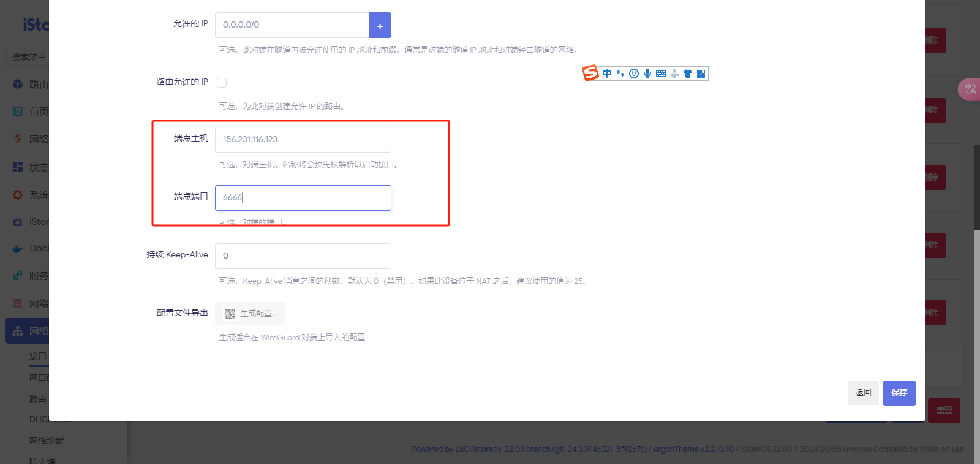Viewport: 980px width, 464px height.
Task: Open 网络诊断 in the sidebar menu
Action: [x=47, y=441]
